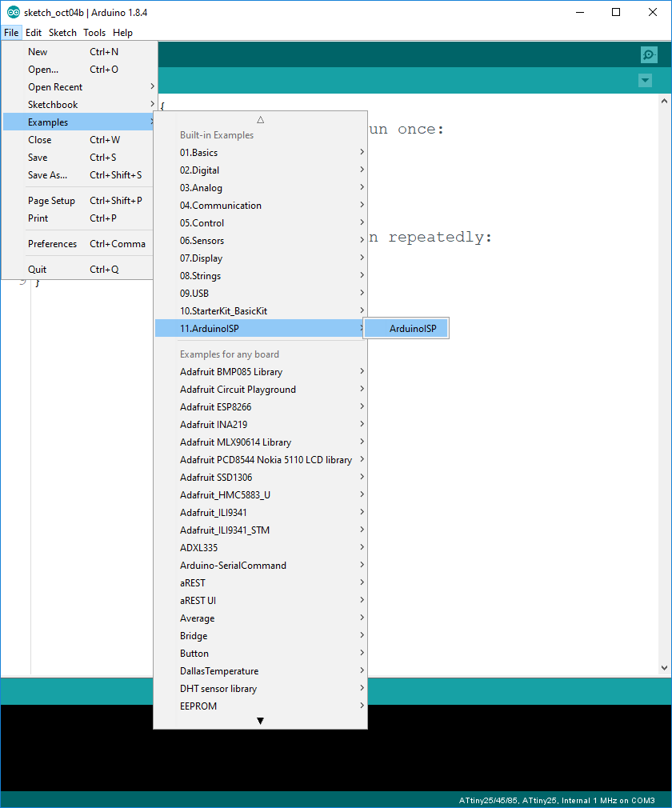The height and width of the screenshot is (808, 672).
Task: Expand the 06.Sensors examples
Action: pos(261,241)
